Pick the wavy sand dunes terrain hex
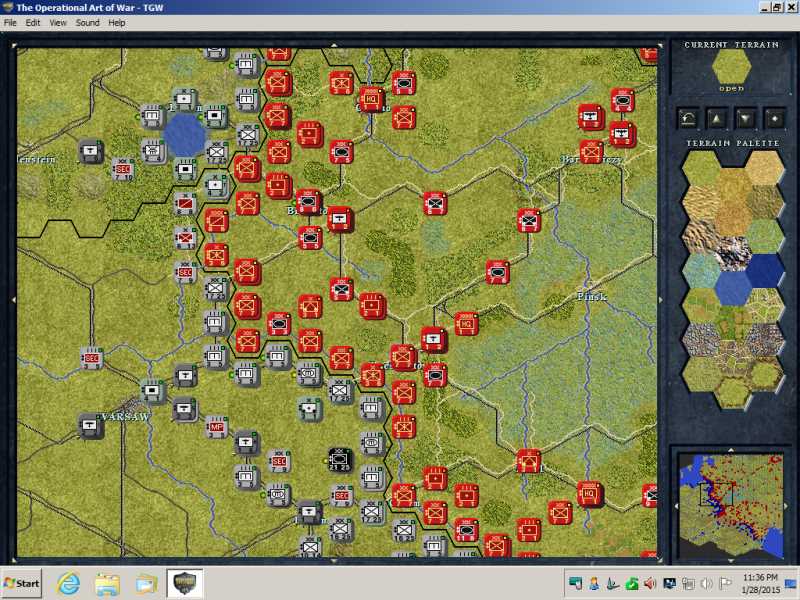The width and height of the screenshot is (800, 600). (701, 203)
